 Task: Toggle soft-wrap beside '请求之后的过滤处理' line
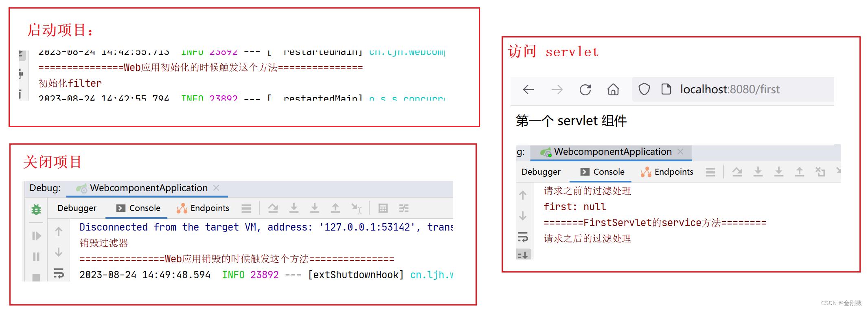click(523, 237)
